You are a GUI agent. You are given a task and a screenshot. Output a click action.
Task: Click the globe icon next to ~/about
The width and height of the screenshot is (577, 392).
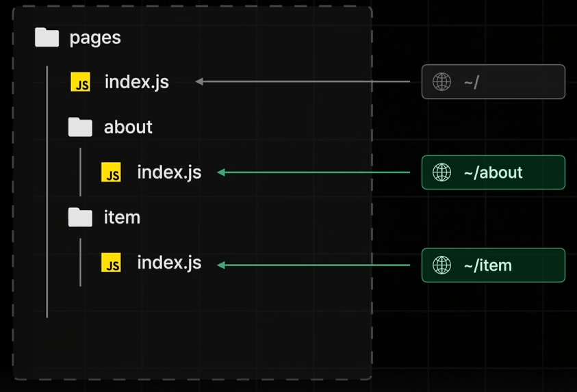tap(441, 172)
